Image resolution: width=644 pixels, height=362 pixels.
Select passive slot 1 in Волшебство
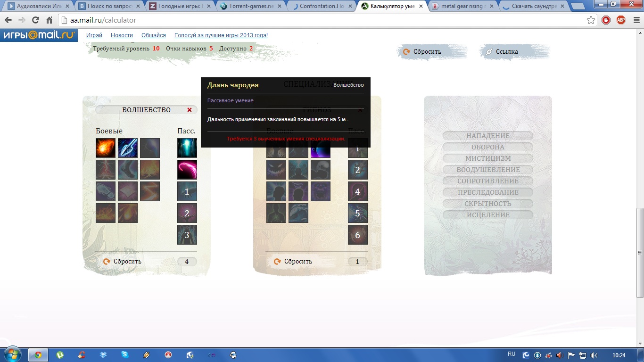(x=187, y=191)
